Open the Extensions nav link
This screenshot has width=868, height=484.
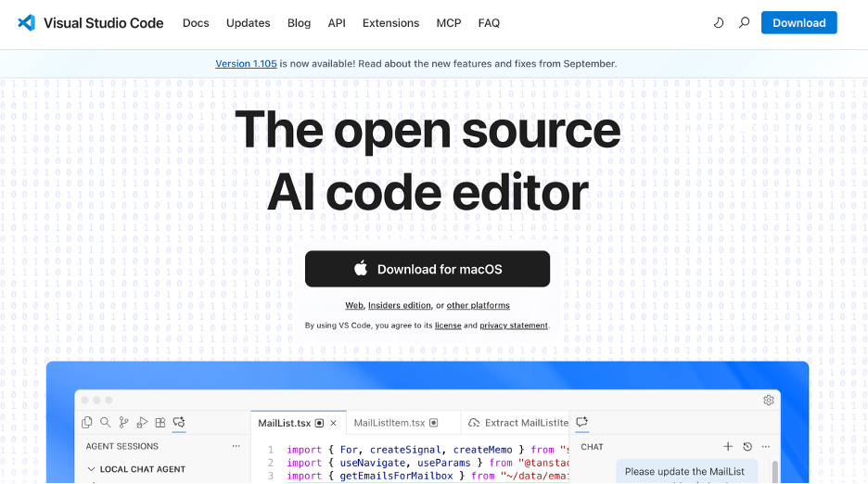coord(390,22)
